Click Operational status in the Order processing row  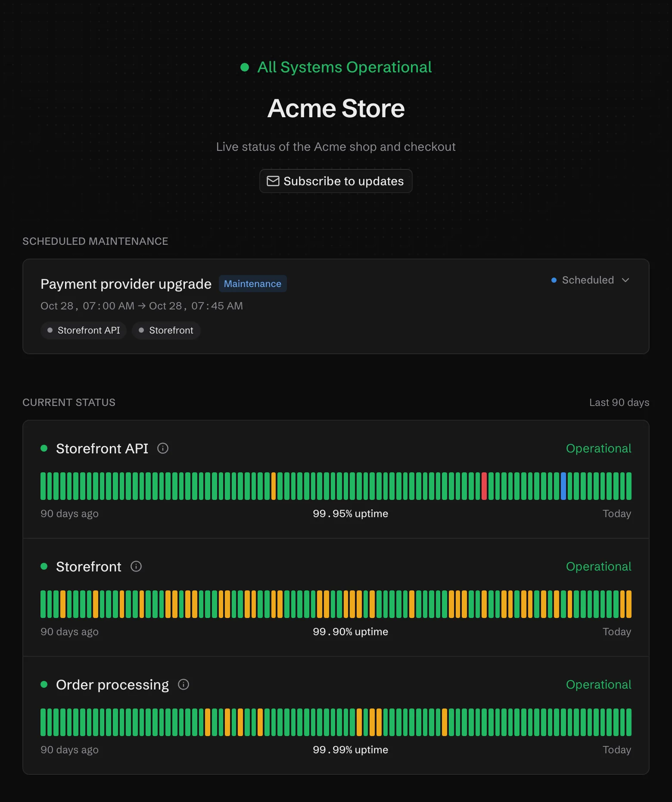(x=599, y=684)
